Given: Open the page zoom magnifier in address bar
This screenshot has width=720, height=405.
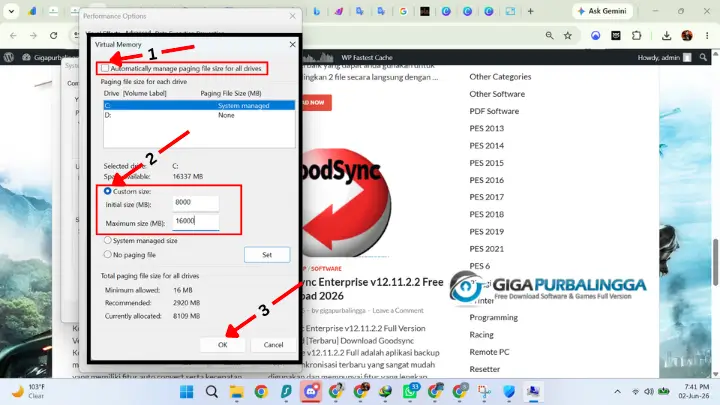Looking at the screenshot, I should [x=549, y=35].
